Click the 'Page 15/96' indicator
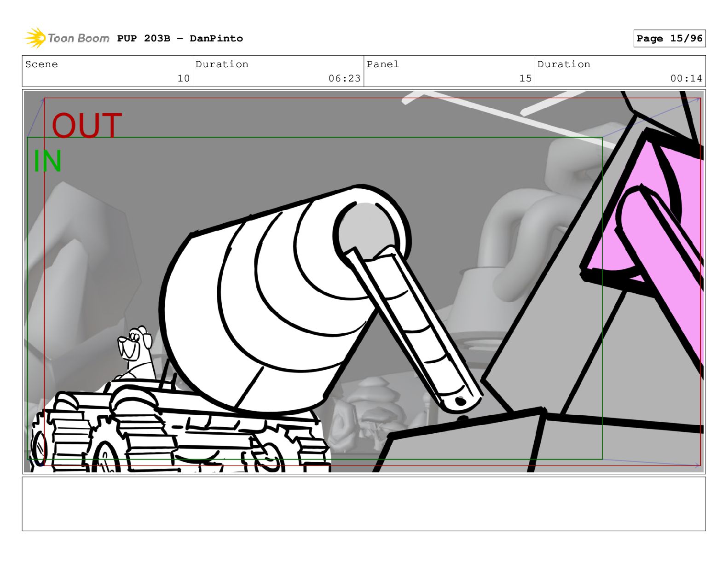 click(669, 39)
